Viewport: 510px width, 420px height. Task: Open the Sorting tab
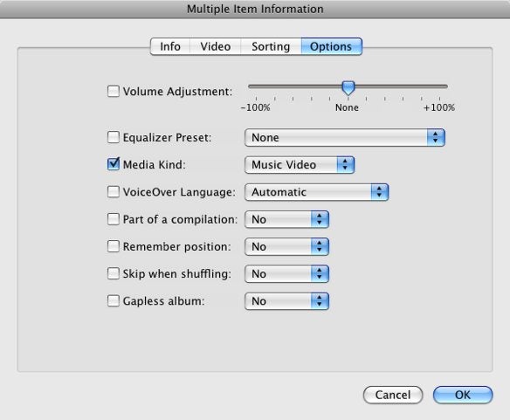(271, 46)
